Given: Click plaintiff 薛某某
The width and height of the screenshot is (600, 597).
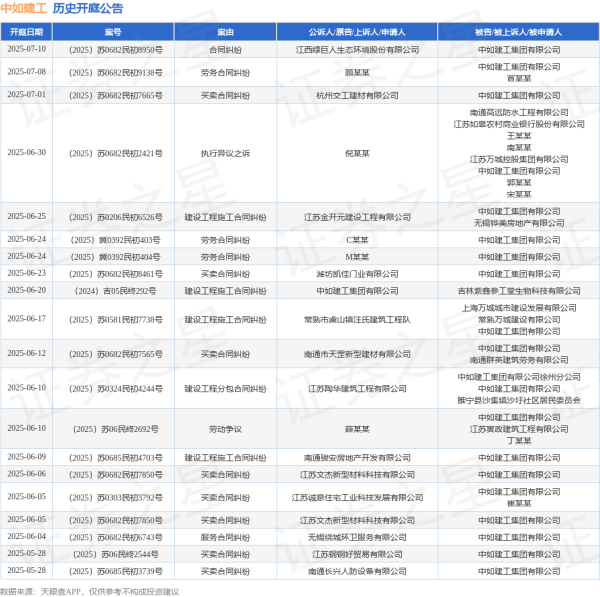Looking at the screenshot, I should [x=357, y=429].
